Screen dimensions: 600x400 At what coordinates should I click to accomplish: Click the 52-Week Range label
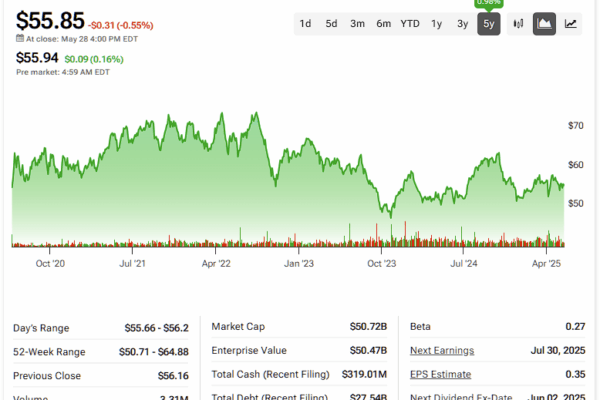coord(49,352)
